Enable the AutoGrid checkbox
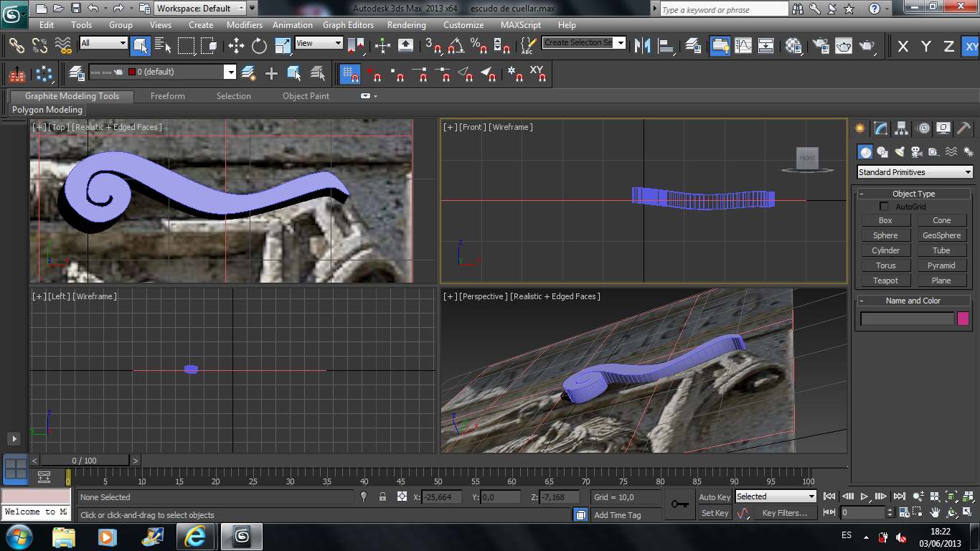Image resolution: width=980 pixels, height=551 pixels. point(884,207)
